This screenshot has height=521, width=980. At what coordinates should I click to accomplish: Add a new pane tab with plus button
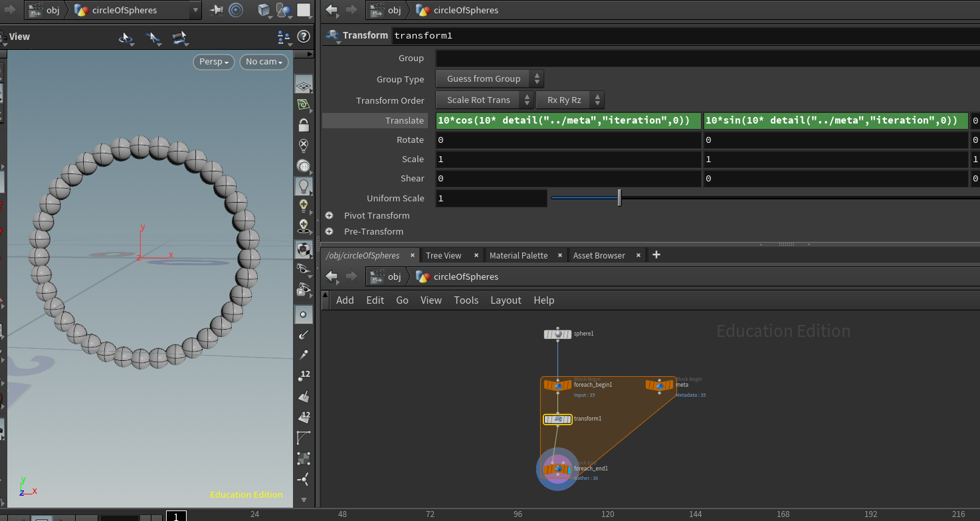(656, 255)
